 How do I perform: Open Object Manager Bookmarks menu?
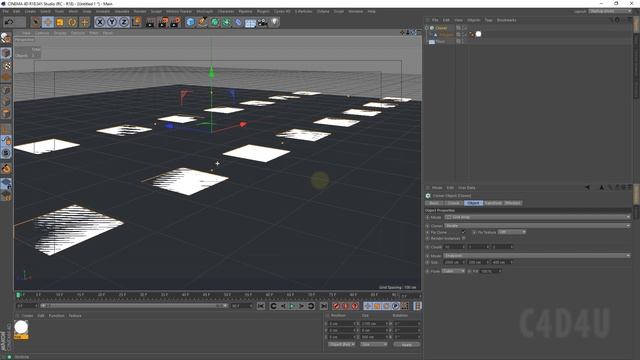[507, 20]
